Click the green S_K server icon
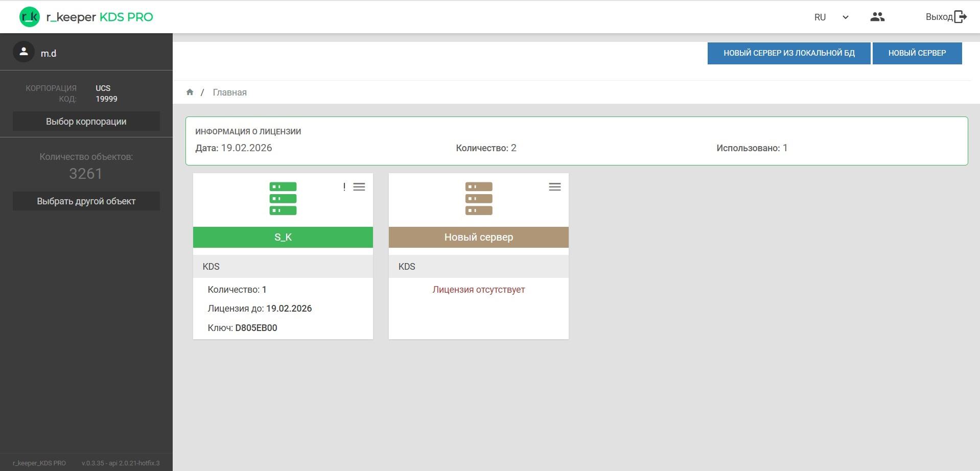 [283, 199]
